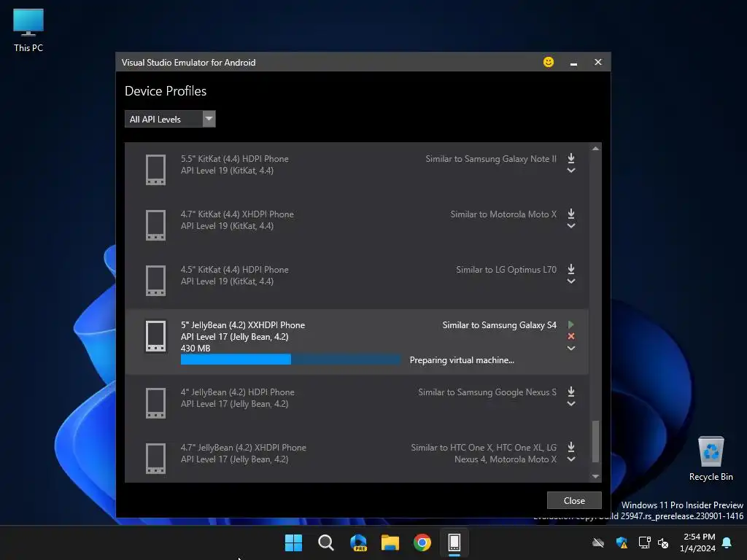Select the 4" JellyBean (4.2) HDPI Phone title
This screenshot has width=747, height=560.
[237, 392]
